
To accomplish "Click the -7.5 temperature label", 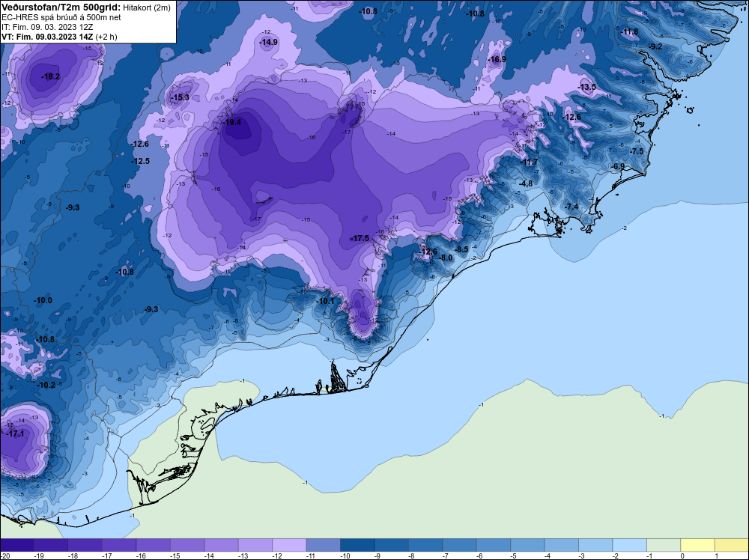I will tap(637, 151).
